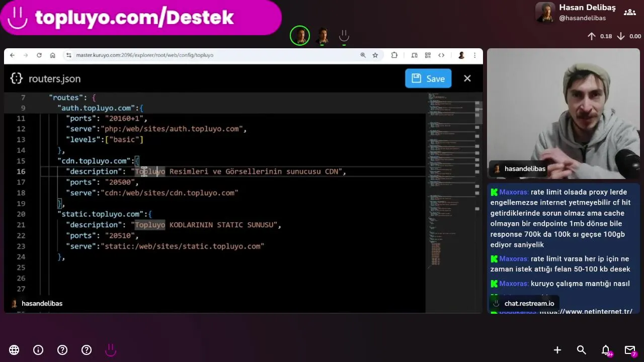Click the "routes": { line

pyautogui.click(x=72, y=98)
